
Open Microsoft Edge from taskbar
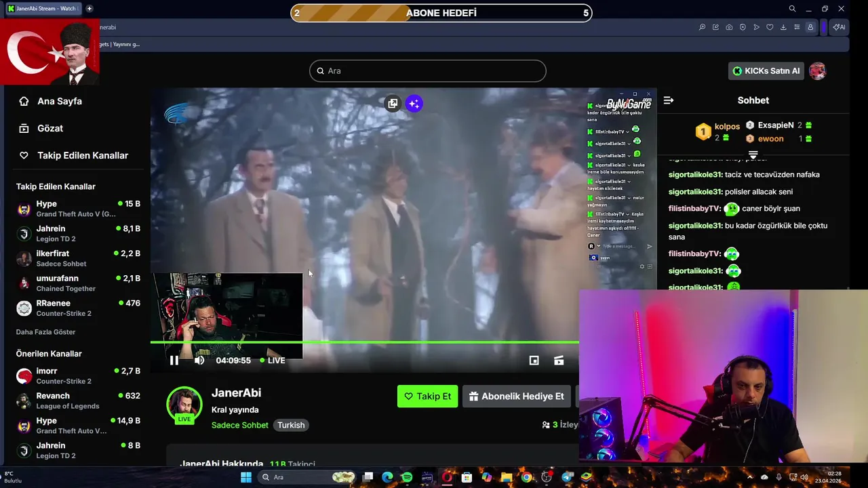387,477
